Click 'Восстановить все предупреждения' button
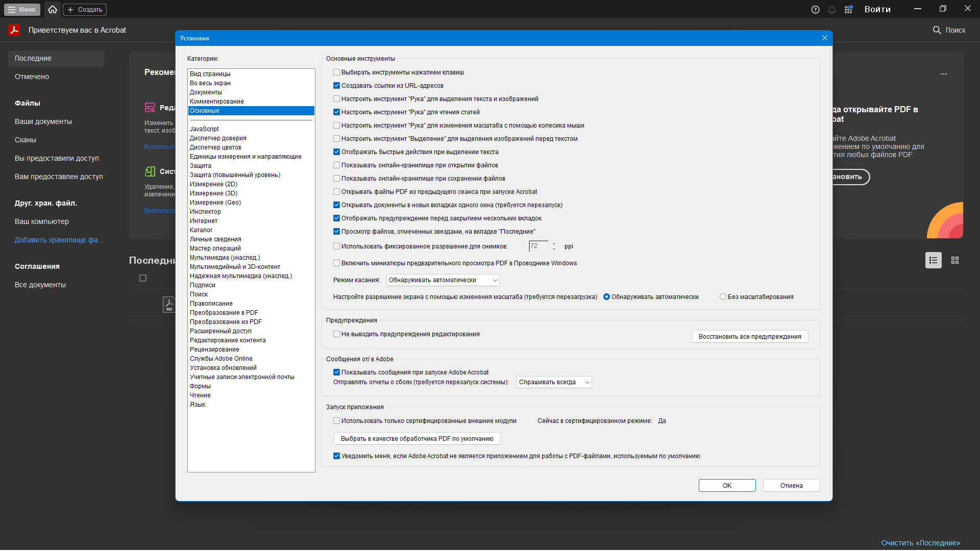 click(749, 337)
